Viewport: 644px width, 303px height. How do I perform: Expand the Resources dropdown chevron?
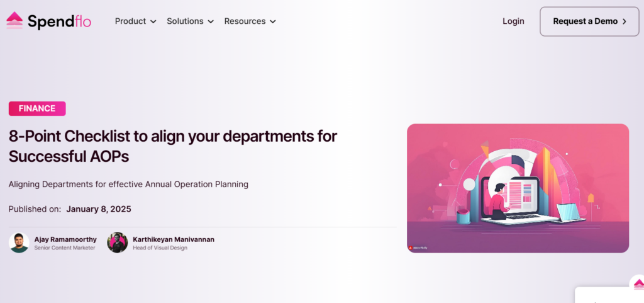(273, 21)
